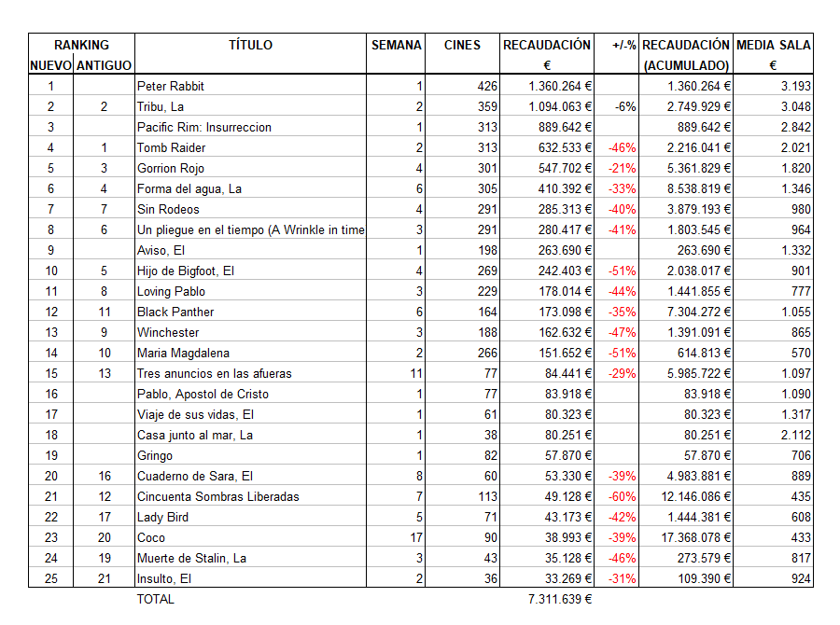The width and height of the screenshot is (840, 625).
Task: Select the Black Panther row title
Action: [x=175, y=312]
